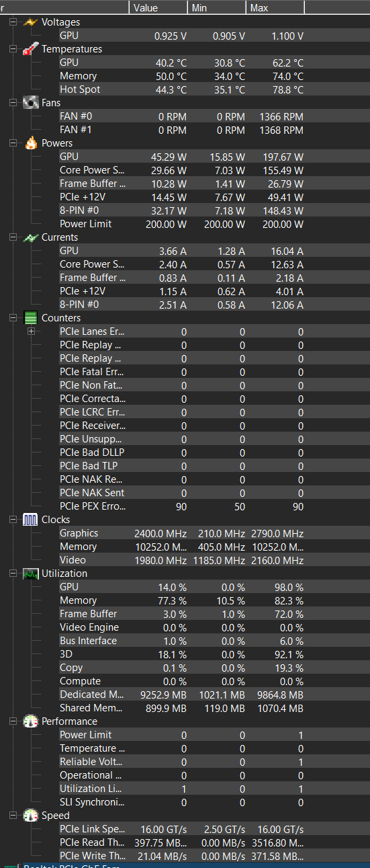Click the Performance gauge icon
370x868 pixels.
pyautogui.click(x=31, y=721)
